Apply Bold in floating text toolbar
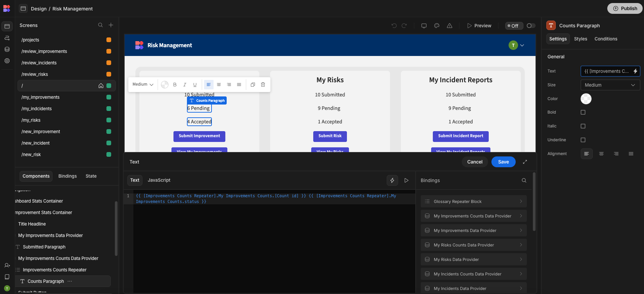The height and width of the screenshot is (294, 644). 175,85
